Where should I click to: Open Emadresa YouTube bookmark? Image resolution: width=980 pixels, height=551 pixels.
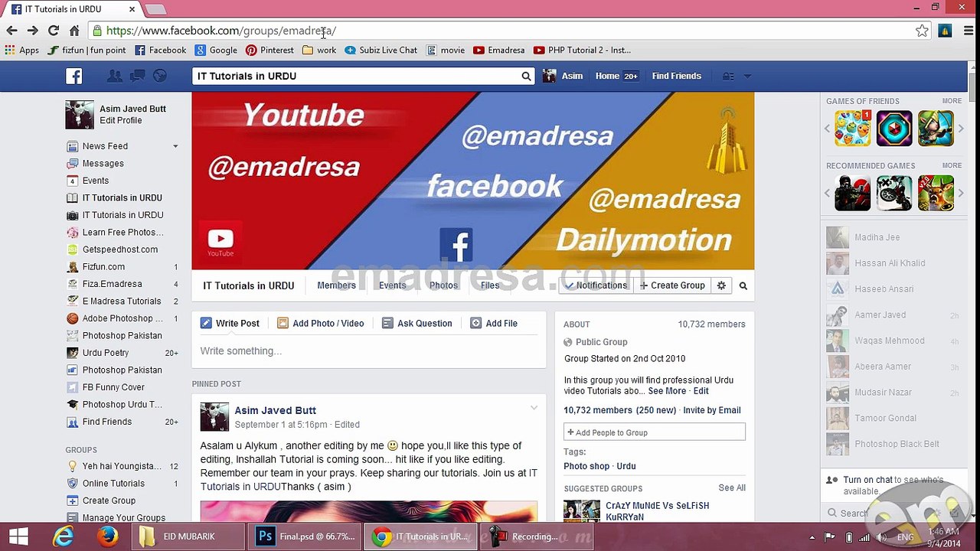[x=499, y=50]
